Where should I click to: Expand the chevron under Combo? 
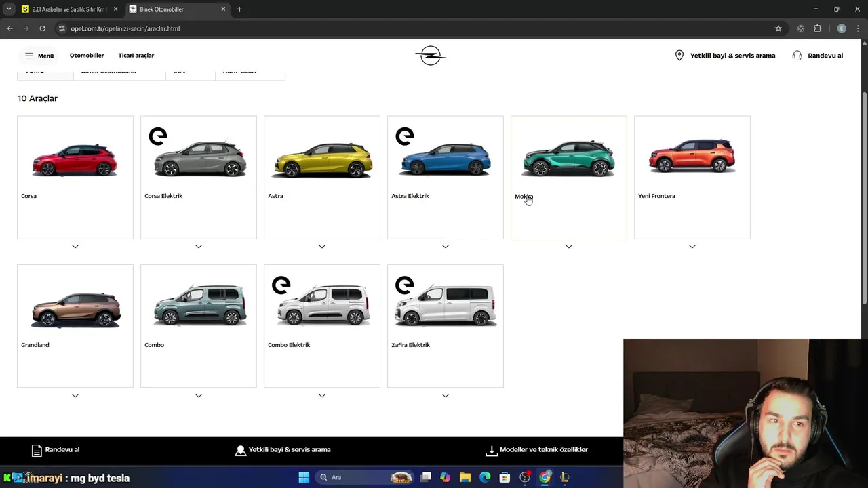pyautogui.click(x=199, y=395)
